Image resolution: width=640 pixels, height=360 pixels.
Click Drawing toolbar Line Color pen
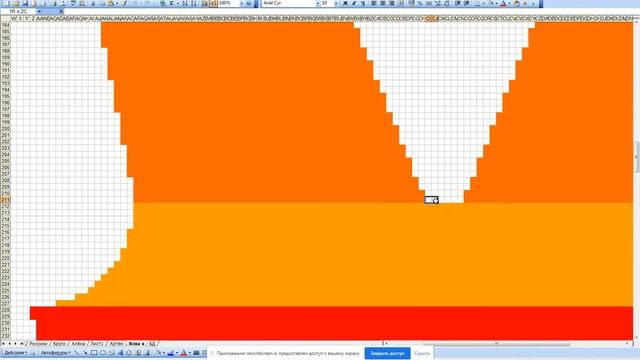click(171, 353)
